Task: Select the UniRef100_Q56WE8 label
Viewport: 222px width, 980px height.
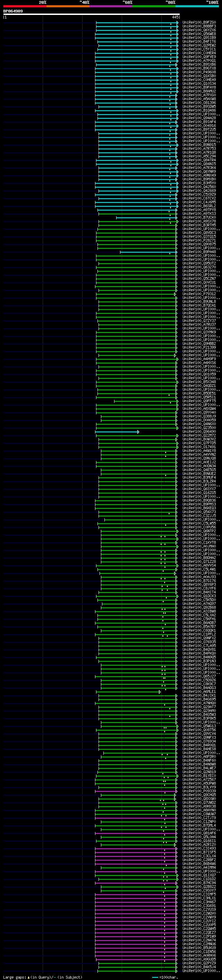Action: 199,34
